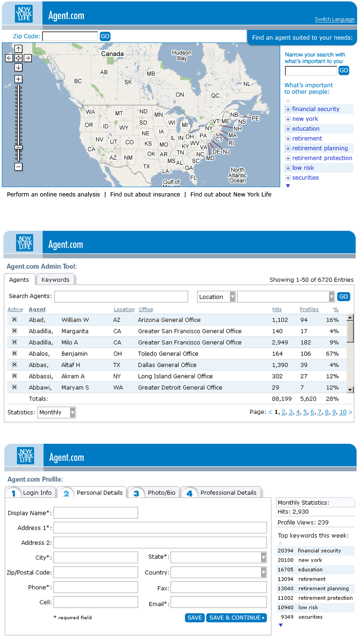Toggle active checkbox for Altaf H Abbas
This screenshot has height=644, width=359.
click(14, 364)
